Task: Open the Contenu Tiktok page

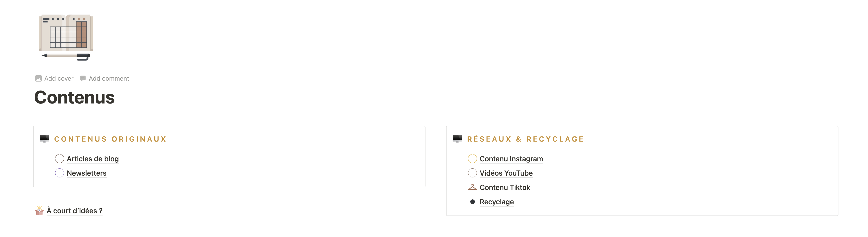Action: point(505,187)
